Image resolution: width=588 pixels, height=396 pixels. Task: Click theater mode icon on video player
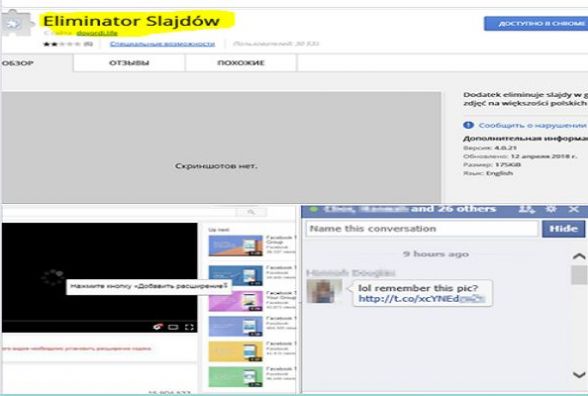(173, 327)
